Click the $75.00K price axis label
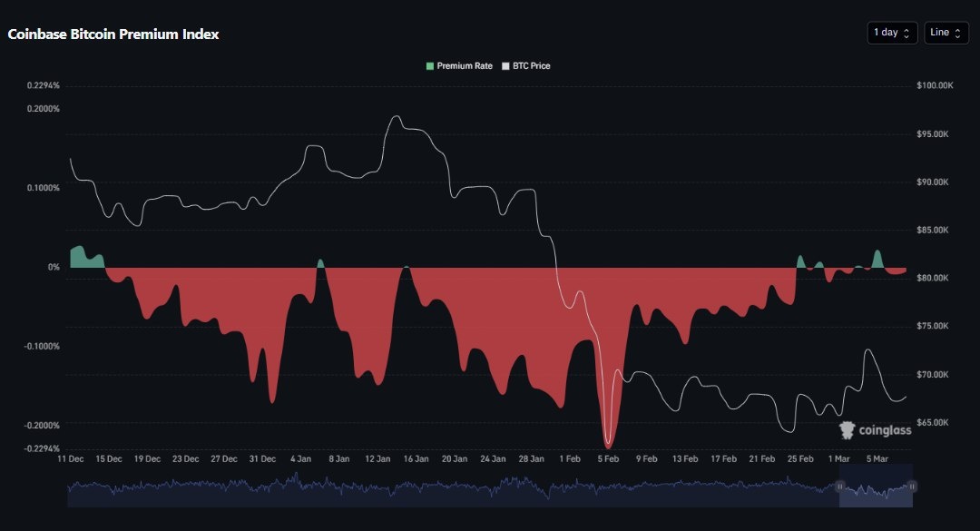 (933, 326)
